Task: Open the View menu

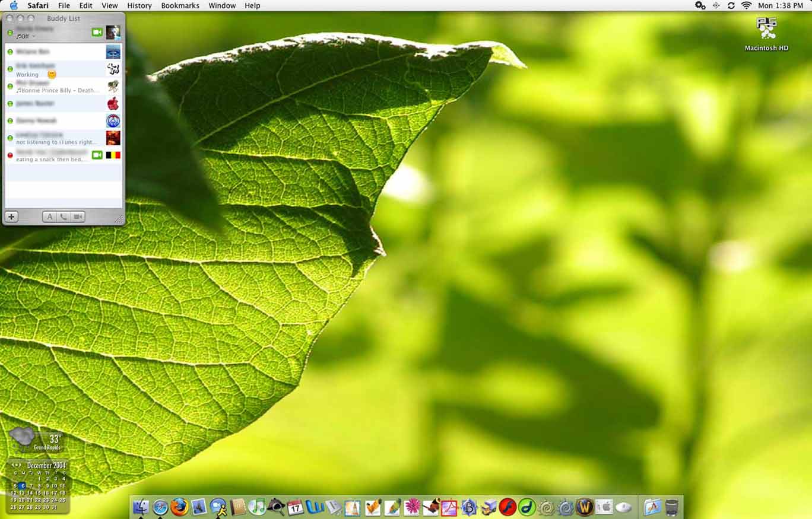Action: point(110,5)
